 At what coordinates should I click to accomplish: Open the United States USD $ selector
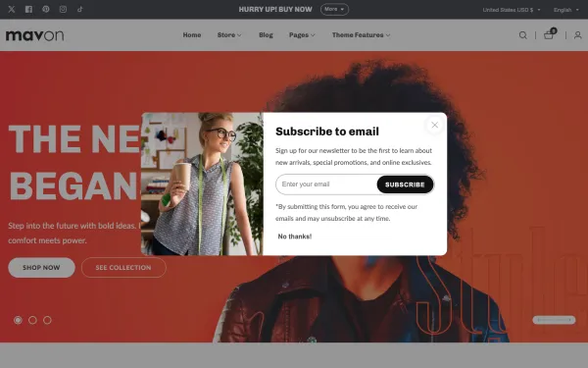pyautogui.click(x=512, y=10)
